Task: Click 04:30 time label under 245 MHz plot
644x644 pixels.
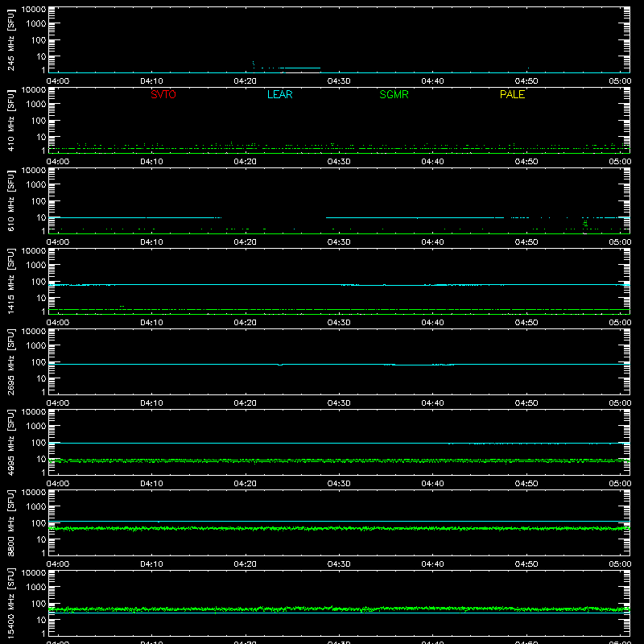Action: tap(339, 81)
